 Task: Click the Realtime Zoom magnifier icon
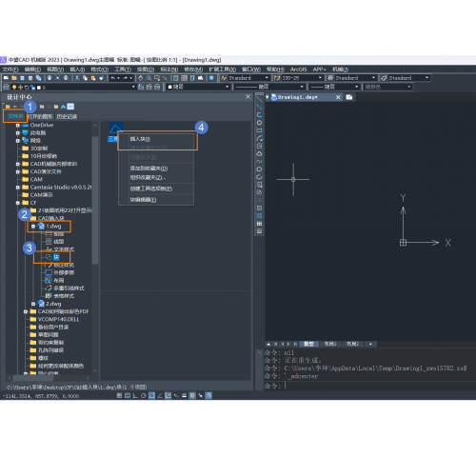pyautogui.click(x=149, y=78)
